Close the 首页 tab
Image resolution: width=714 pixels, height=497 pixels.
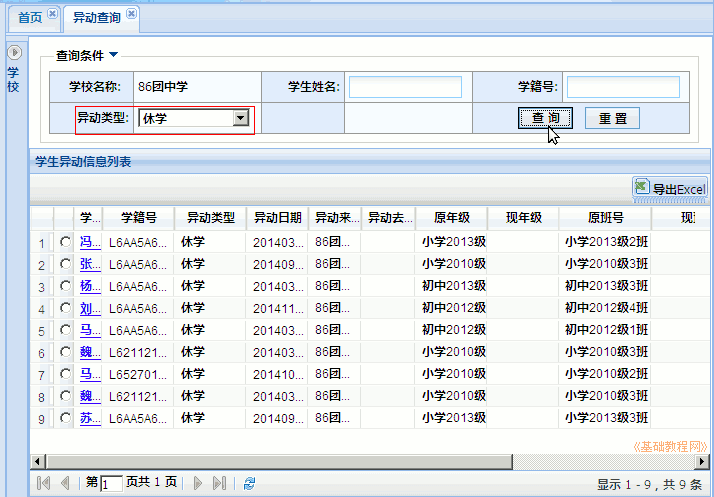click(x=52, y=14)
